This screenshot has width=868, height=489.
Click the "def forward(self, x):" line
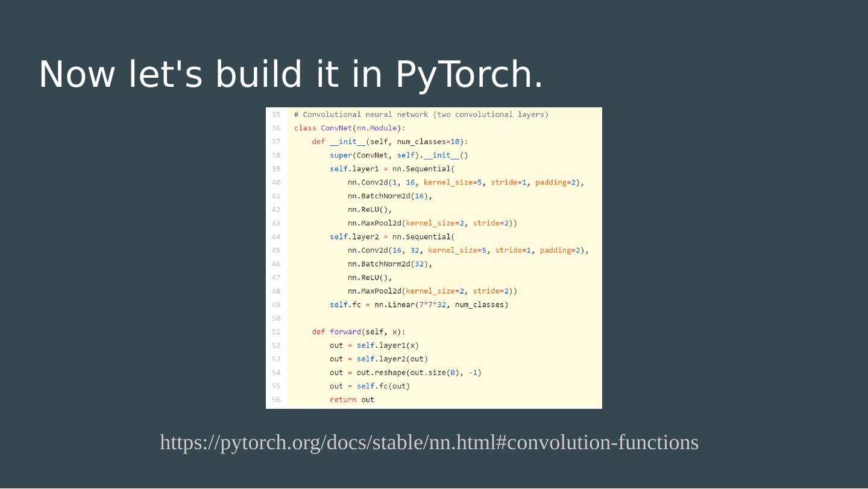point(359,332)
